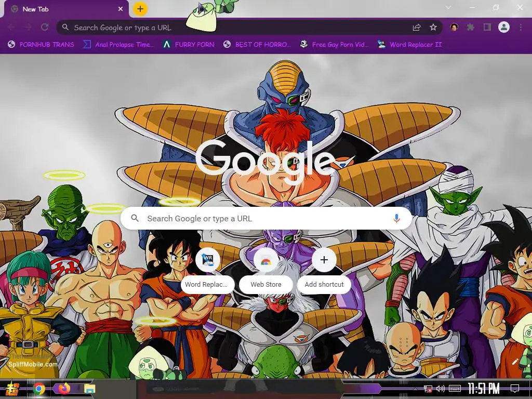Open the volume control tray icon
Image resolution: width=532 pixels, height=399 pixels.
point(441,389)
